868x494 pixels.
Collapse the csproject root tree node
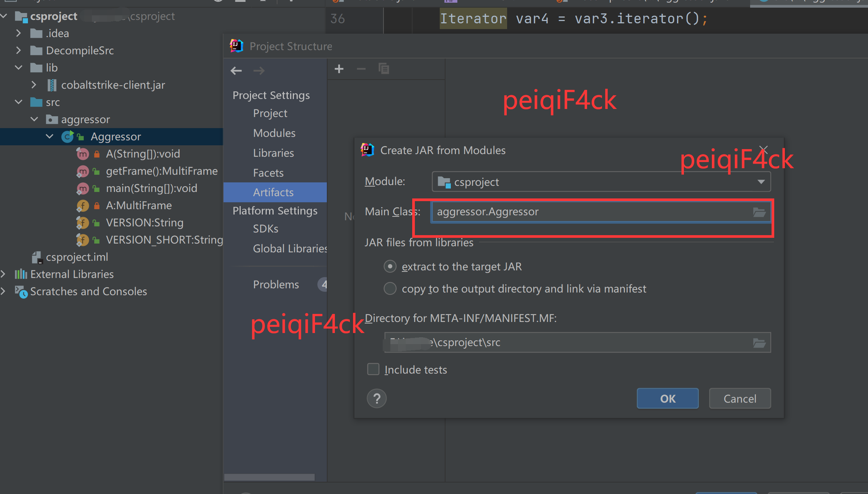[x=4, y=16]
